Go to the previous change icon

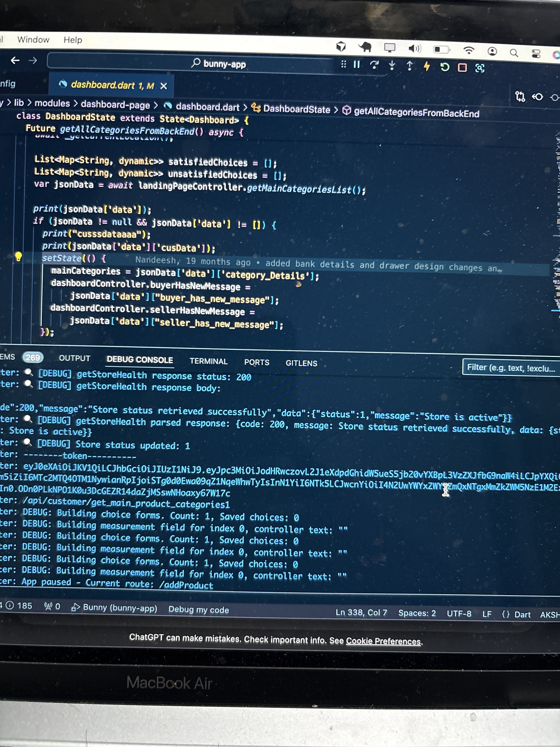537,97
